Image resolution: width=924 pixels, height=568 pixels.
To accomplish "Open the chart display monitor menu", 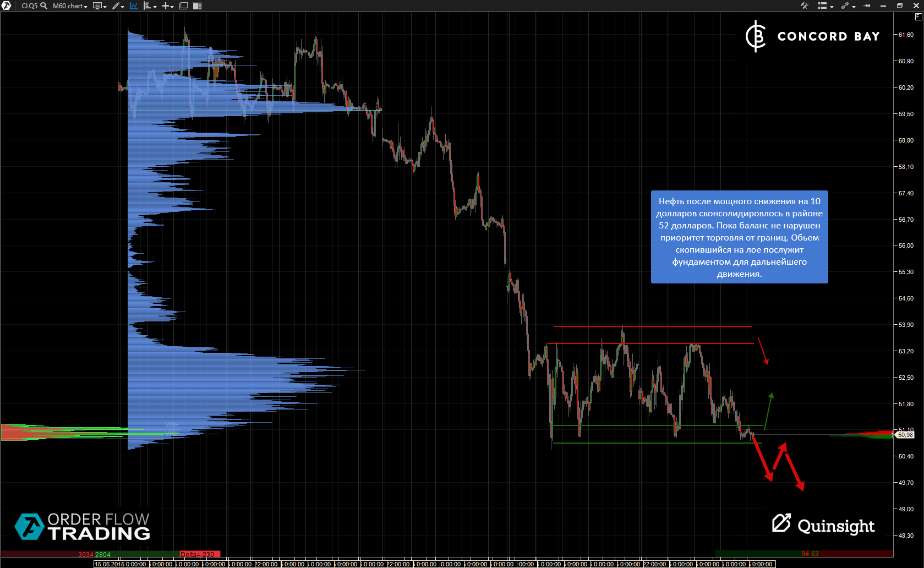I will [x=99, y=6].
